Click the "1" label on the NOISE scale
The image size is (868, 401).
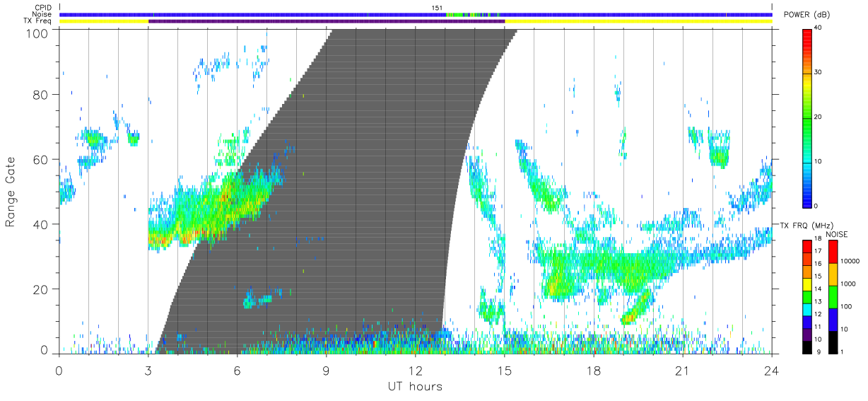pos(842,352)
